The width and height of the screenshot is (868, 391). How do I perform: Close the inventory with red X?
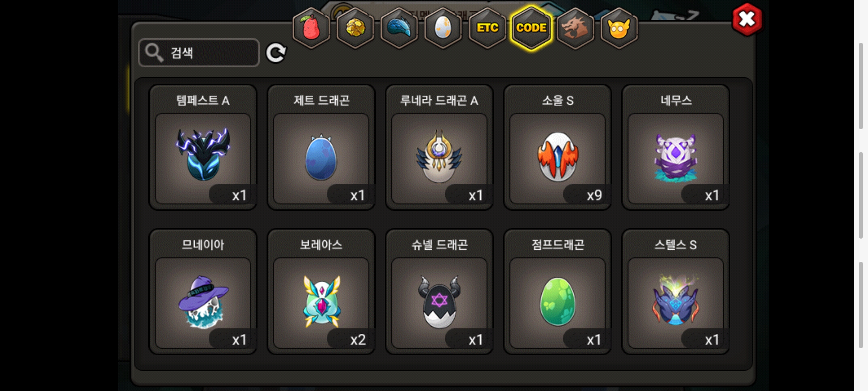pyautogui.click(x=747, y=20)
